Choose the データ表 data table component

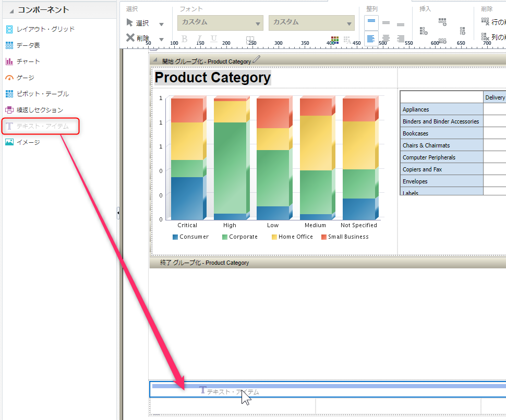[22, 45]
